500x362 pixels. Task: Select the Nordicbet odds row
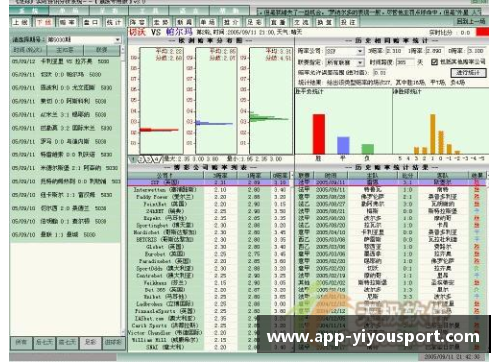point(210,232)
